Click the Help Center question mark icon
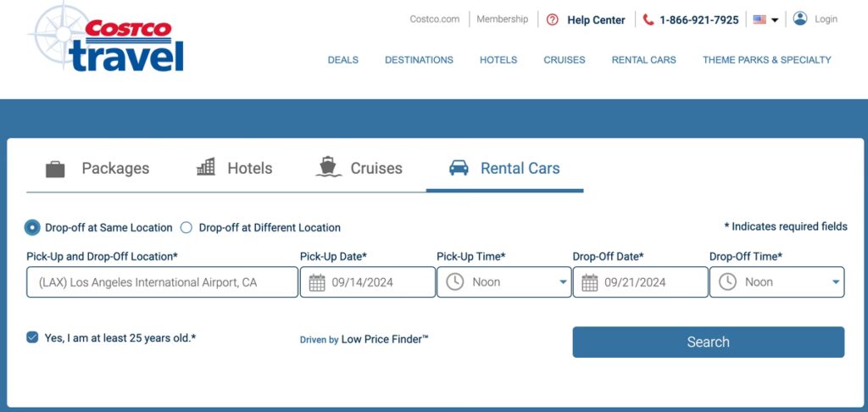Image resolution: width=868 pixels, height=412 pixels. [x=553, y=19]
